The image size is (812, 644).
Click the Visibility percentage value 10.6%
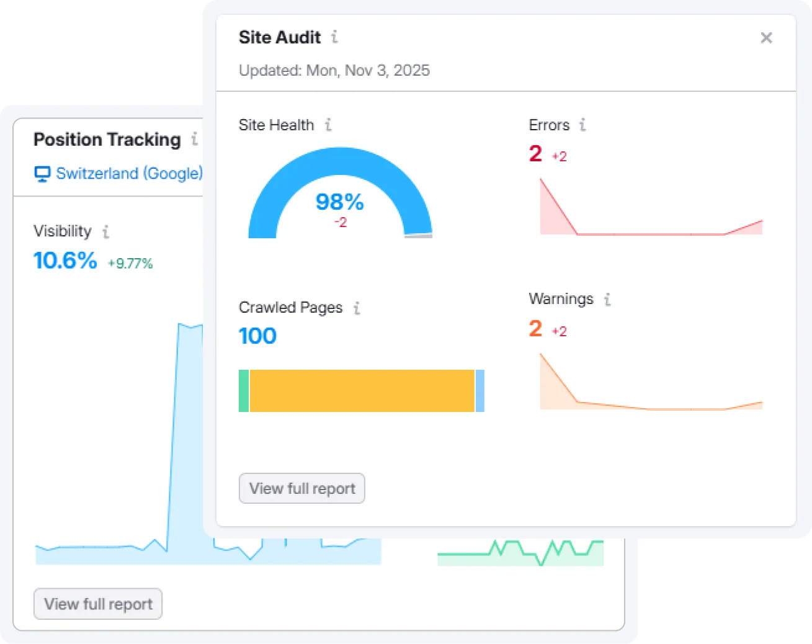click(x=65, y=261)
